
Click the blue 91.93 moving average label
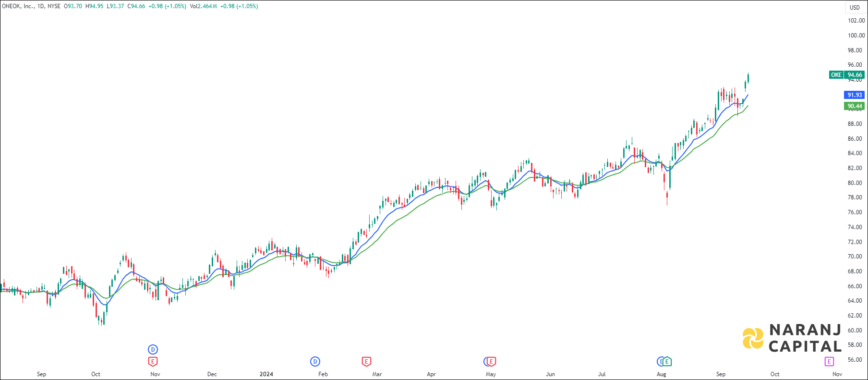[x=854, y=95]
